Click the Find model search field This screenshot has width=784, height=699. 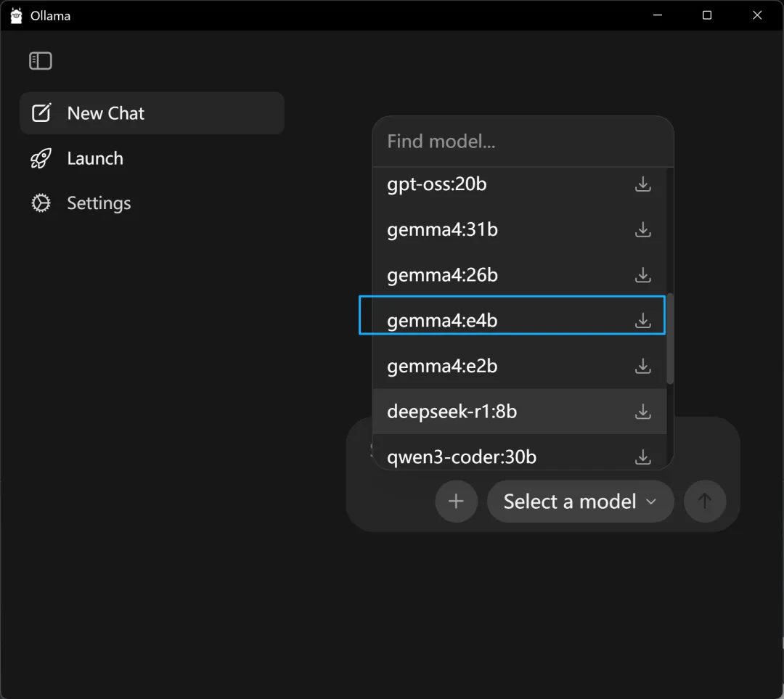click(523, 142)
